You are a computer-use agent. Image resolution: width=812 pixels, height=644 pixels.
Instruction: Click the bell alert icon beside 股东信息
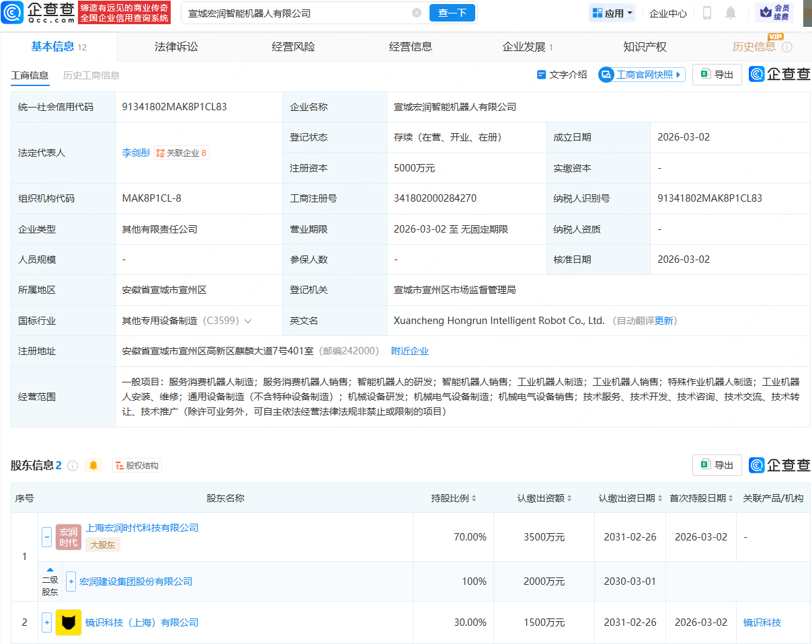(x=93, y=465)
